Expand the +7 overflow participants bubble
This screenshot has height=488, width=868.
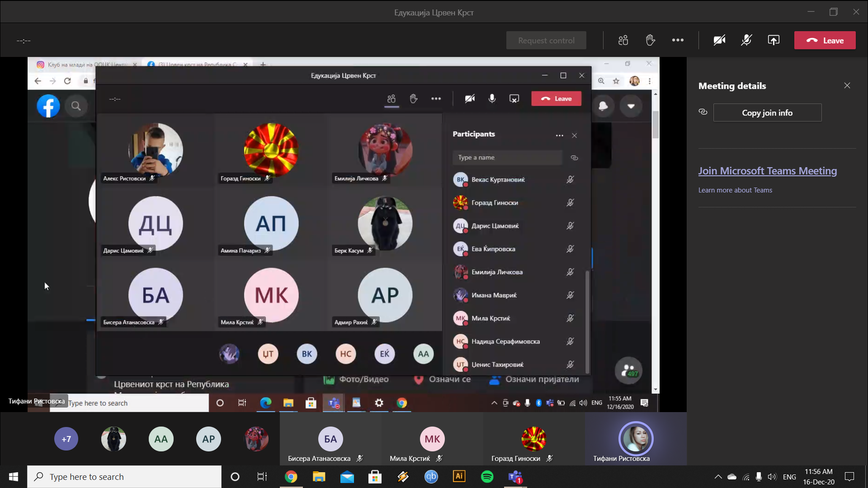(x=66, y=439)
